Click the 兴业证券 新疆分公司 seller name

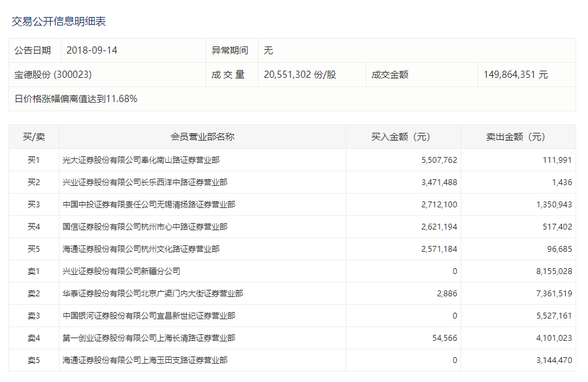[x=121, y=271]
